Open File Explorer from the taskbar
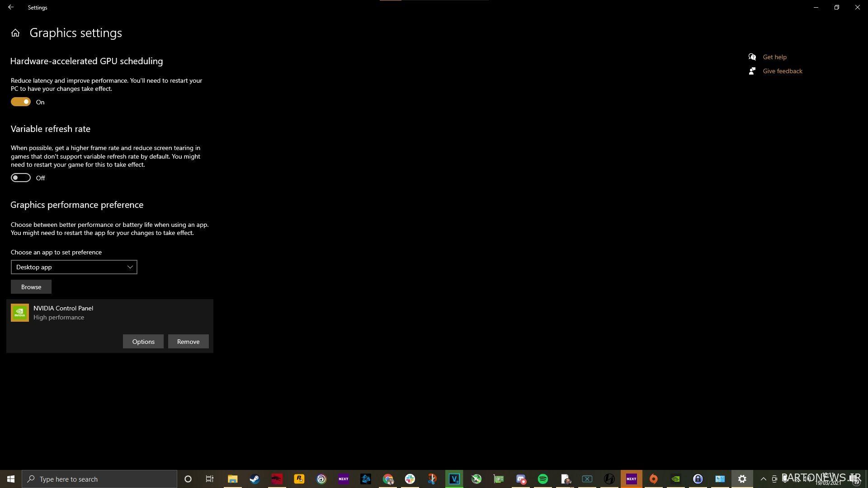Image resolution: width=868 pixels, height=488 pixels. coord(232,479)
